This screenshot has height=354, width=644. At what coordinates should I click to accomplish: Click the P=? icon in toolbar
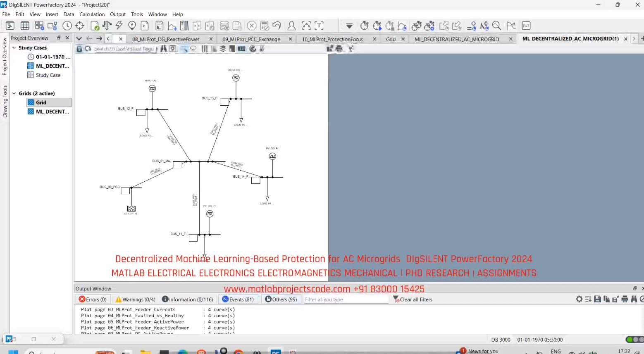pos(526,26)
